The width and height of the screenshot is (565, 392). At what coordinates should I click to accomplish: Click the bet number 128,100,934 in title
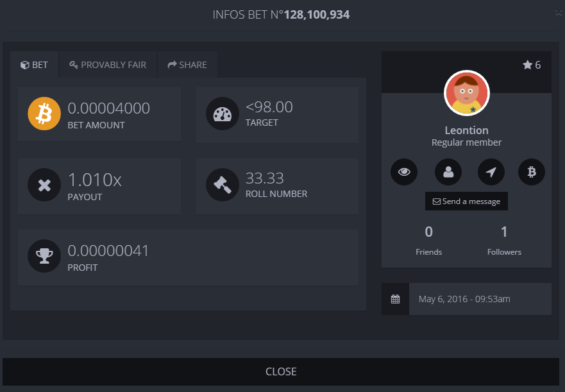(317, 15)
